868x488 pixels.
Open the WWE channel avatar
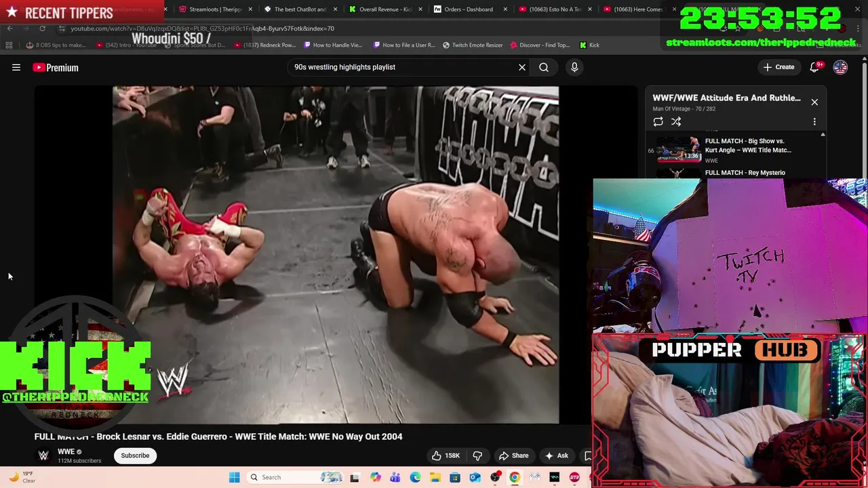click(x=43, y=455)
